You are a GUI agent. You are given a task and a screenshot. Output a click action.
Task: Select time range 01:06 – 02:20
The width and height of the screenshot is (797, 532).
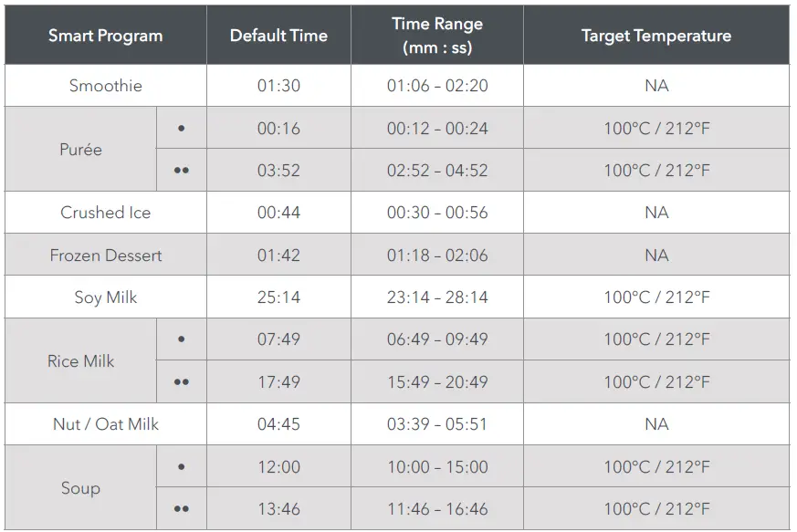click(x=437, y=86)
